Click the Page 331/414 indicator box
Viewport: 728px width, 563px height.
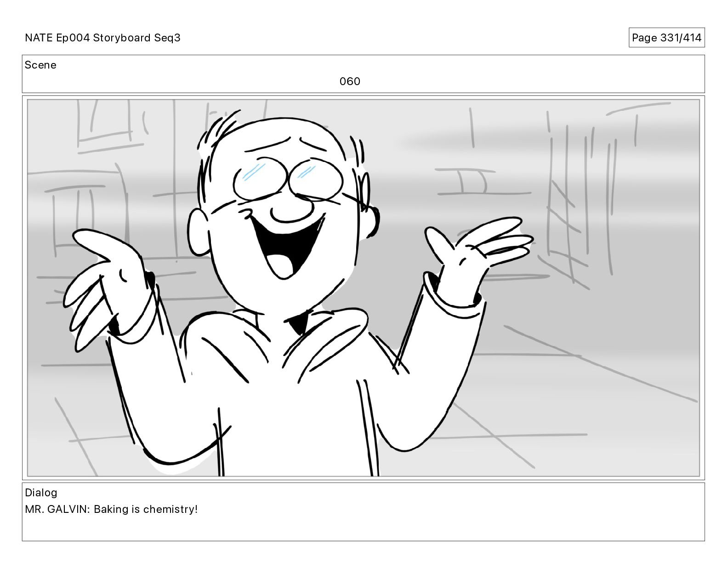666,38
